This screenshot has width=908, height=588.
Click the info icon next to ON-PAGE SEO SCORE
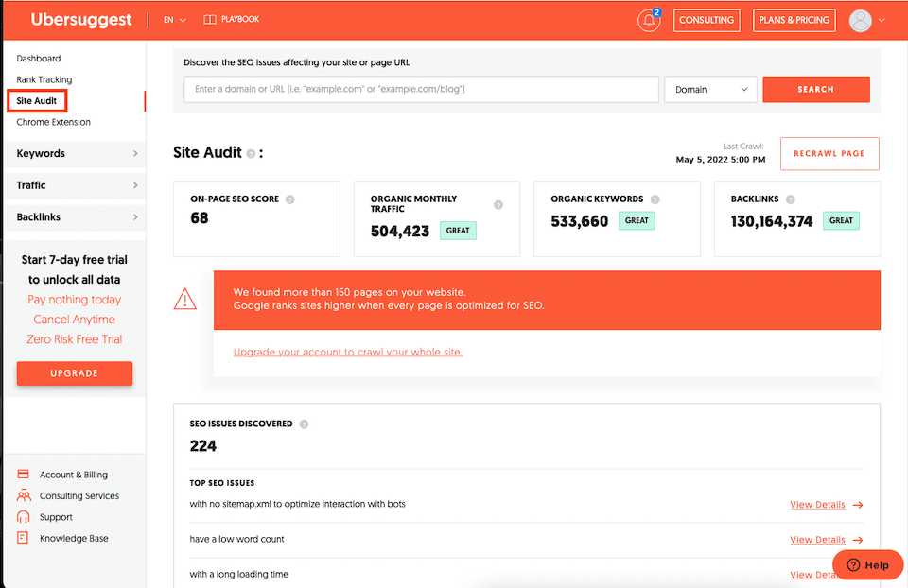[x=288, y=199]
